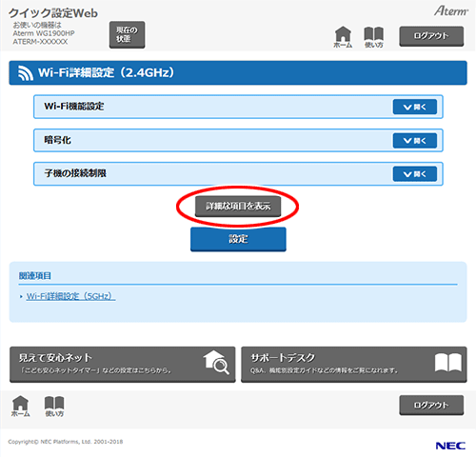Viewport: 476px width, 457px height.
Task: Click the Home icon in the bottom footer
Action: click(21, 406)
